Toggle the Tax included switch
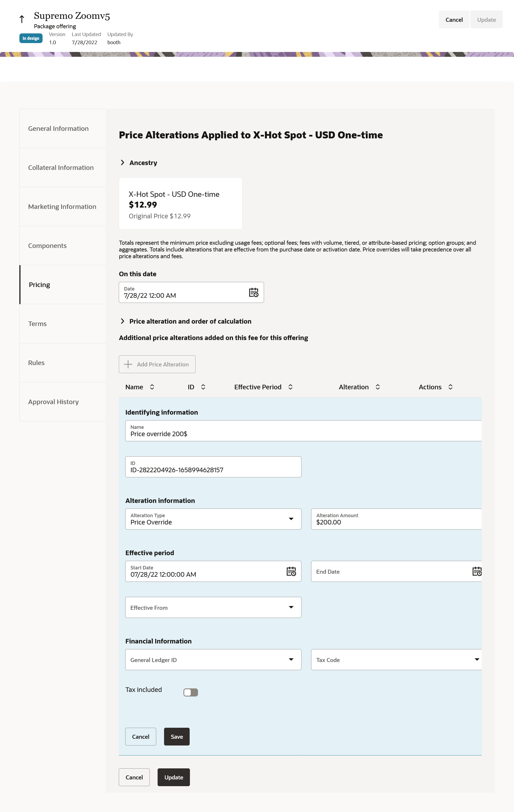This screenshot has width=514, height=812. point(191,692)
